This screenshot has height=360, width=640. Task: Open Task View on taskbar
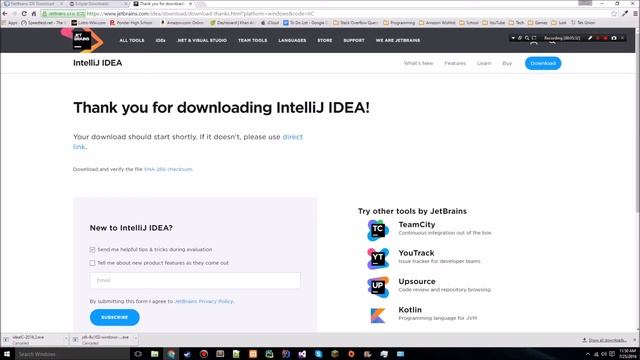[x=138, y=354]
